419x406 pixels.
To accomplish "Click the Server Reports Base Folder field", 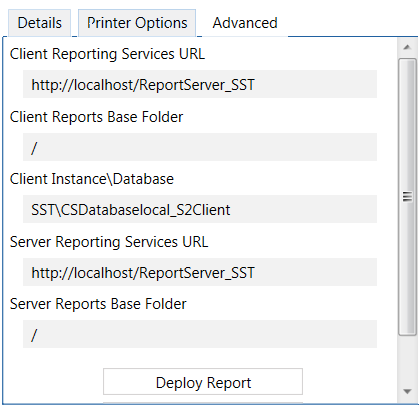I will (200, 334).
